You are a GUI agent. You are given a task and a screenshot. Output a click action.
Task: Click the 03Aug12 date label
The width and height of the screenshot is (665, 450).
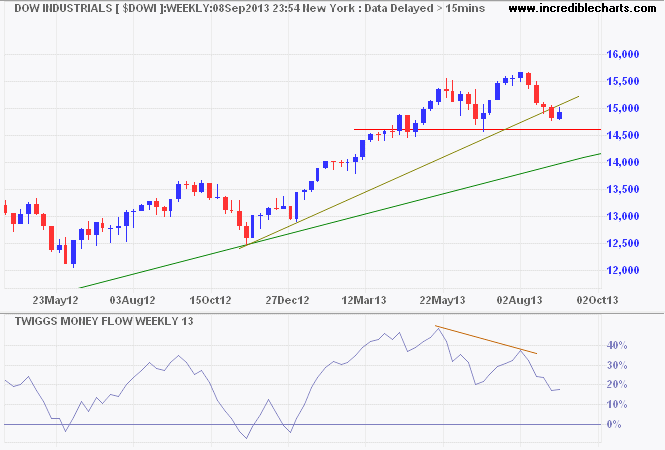point(133,300)
